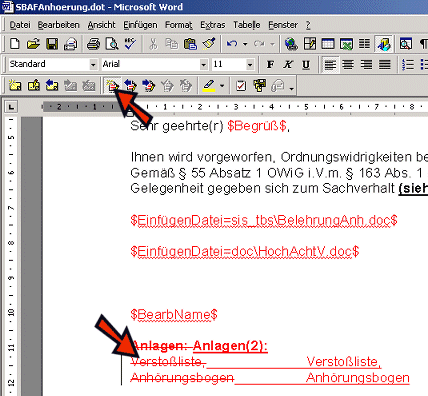Open the Print Preview icon
This screenshot has height=396, width=428.
(x=112, y=44)
